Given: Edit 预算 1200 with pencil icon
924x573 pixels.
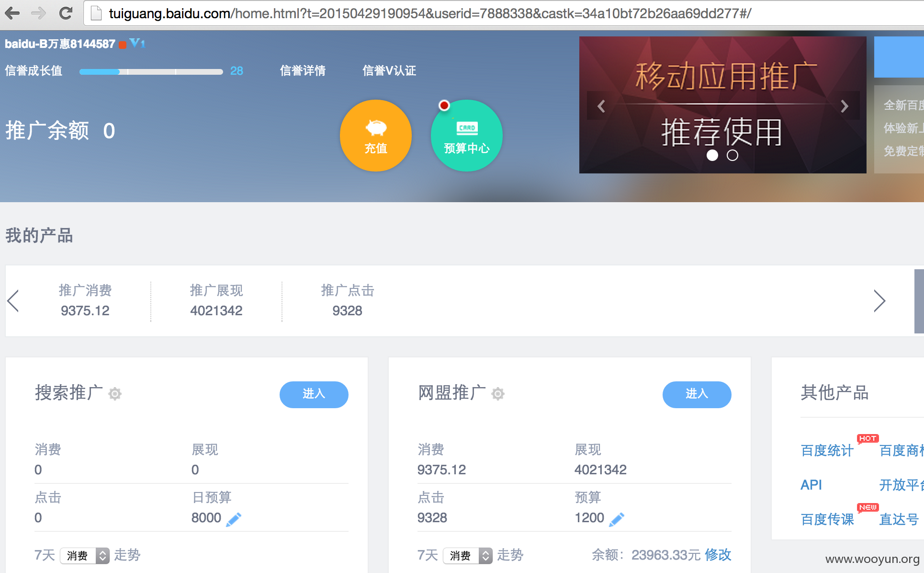Looking at the screenshot, I should (x=617, y=519).
